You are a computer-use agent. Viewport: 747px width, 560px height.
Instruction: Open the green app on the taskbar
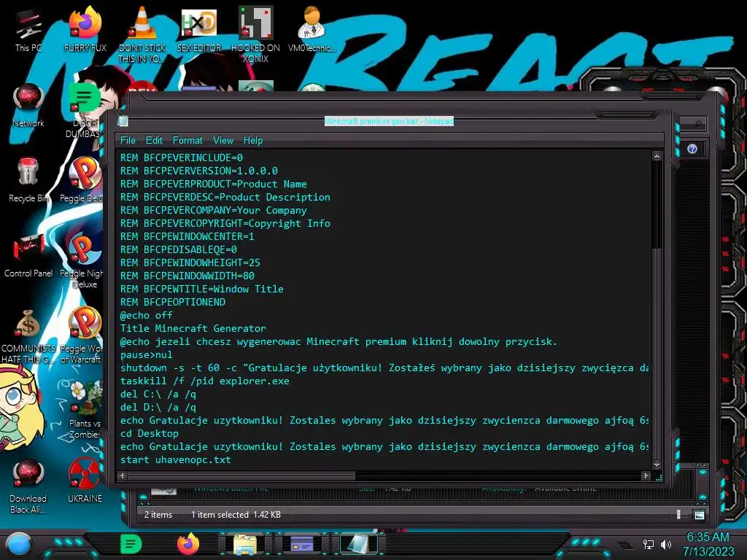pyautogui.click(x=131, y=544)
